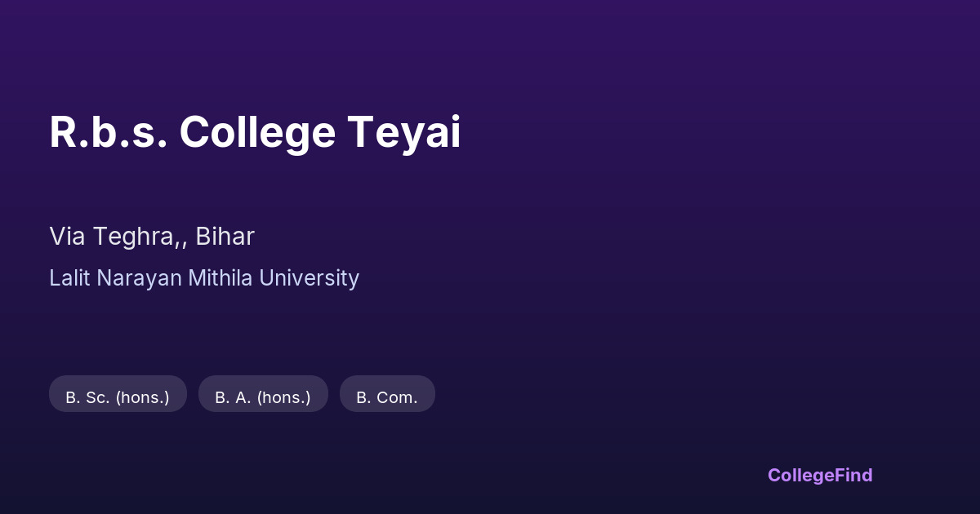This screenshot has width=980, height=514.
Task: Click the word Teghra in the location
Action: [140, 237]
